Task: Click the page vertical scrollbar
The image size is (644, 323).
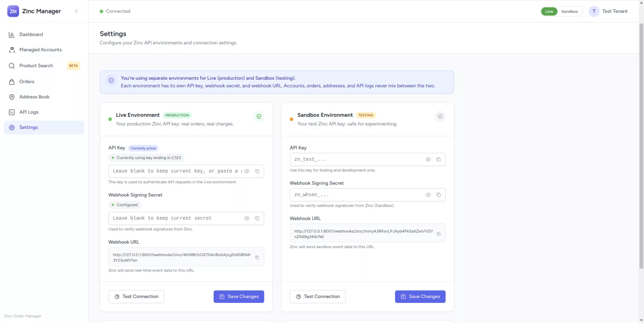Action: coord(641,146)
